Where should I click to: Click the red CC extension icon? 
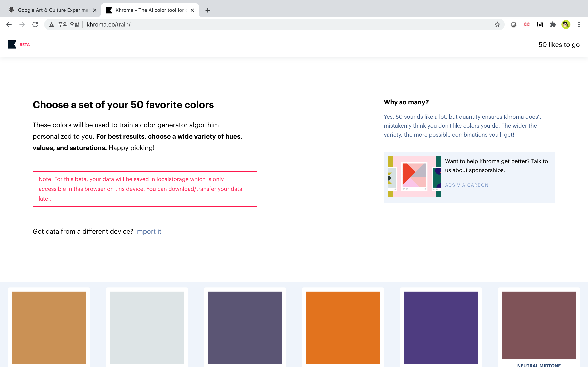coord(527,24)
